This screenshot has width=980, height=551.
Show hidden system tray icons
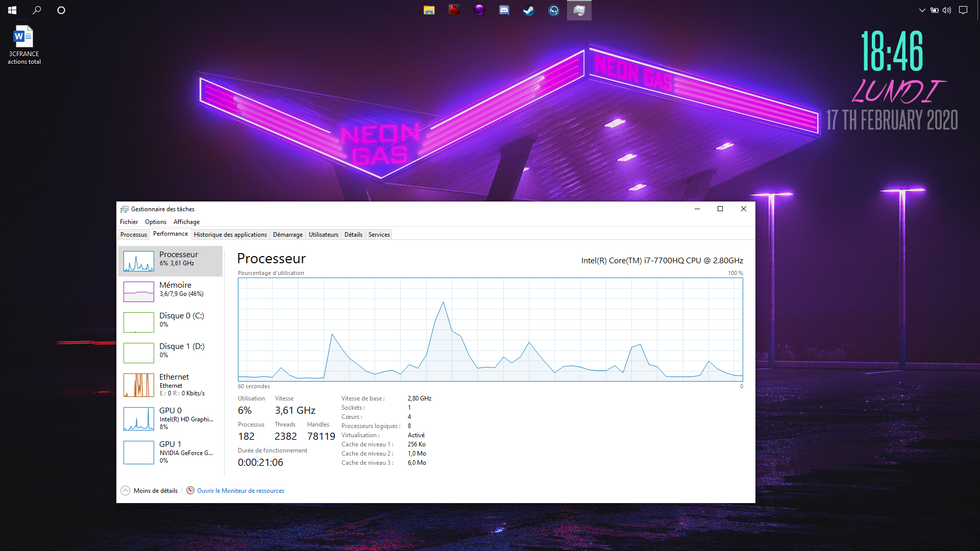click(x=922, y=10)
